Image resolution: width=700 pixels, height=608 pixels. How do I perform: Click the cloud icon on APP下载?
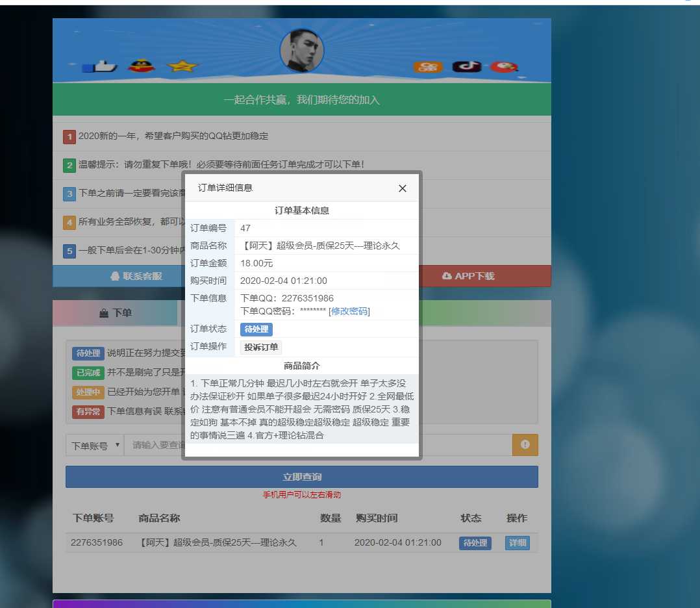(x=447, y=276)
